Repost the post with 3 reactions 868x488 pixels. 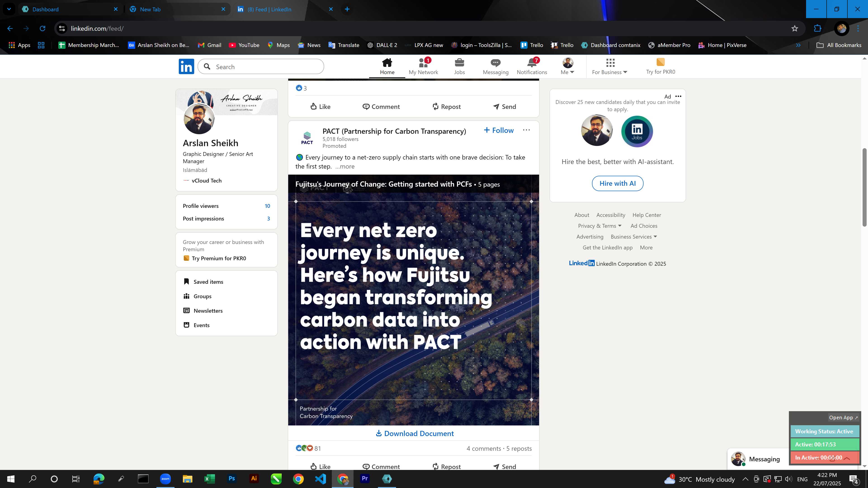pos(446,106)
